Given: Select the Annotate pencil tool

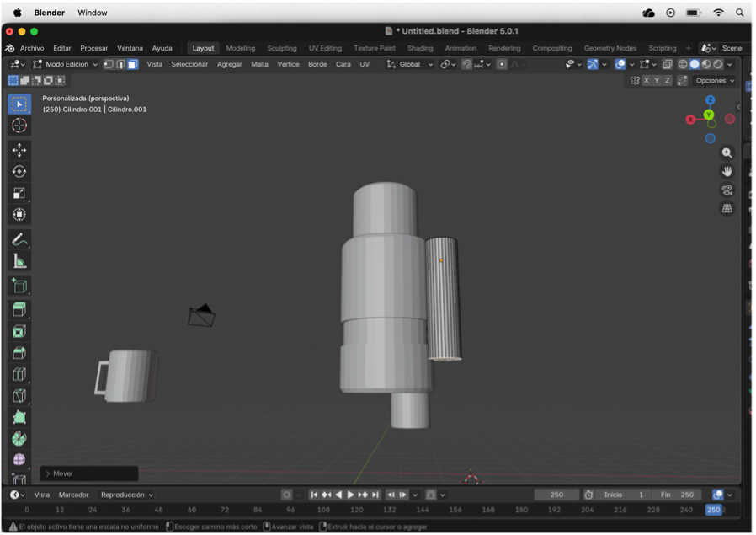Looking at the screenshot, I should 19,240.
